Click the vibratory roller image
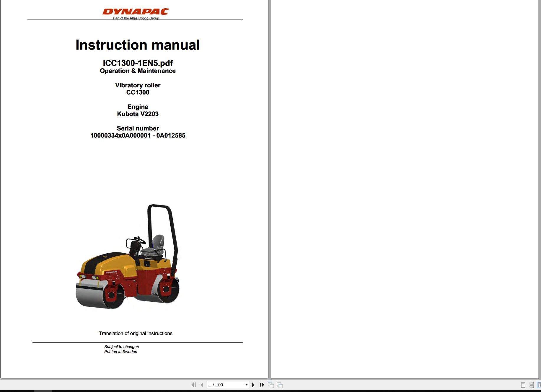This screenshot has height=392, width=541. [128, 257]
